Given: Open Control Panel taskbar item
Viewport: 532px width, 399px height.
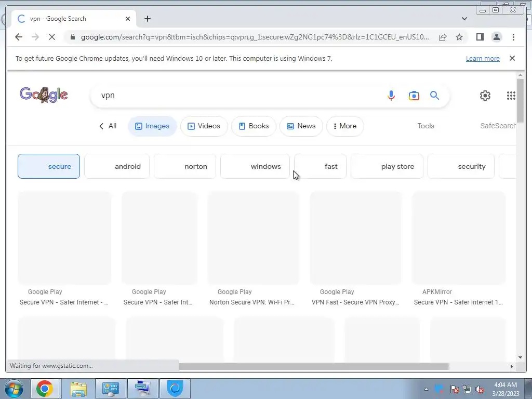Looking at the screenshot, I should [x=110, y=389].
